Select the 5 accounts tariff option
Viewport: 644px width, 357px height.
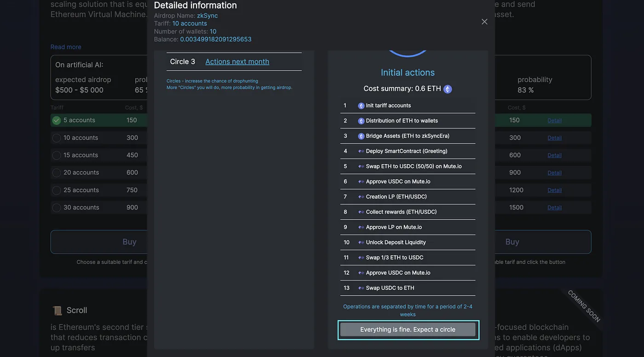click(57, 120)
